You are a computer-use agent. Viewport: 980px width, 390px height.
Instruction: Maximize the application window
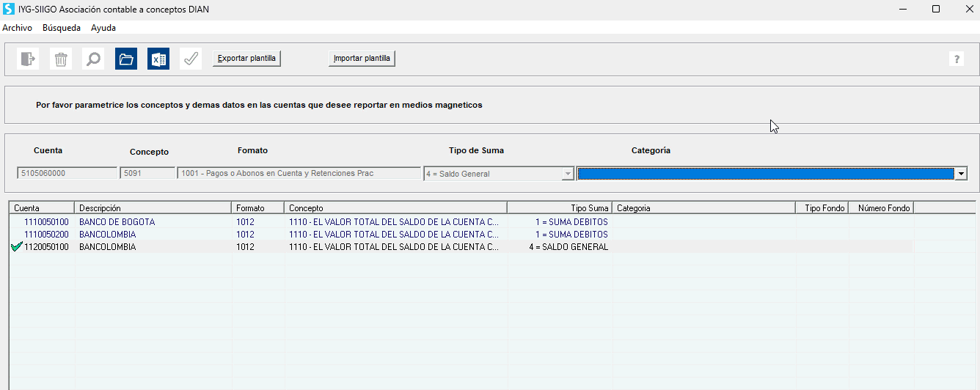936,9
